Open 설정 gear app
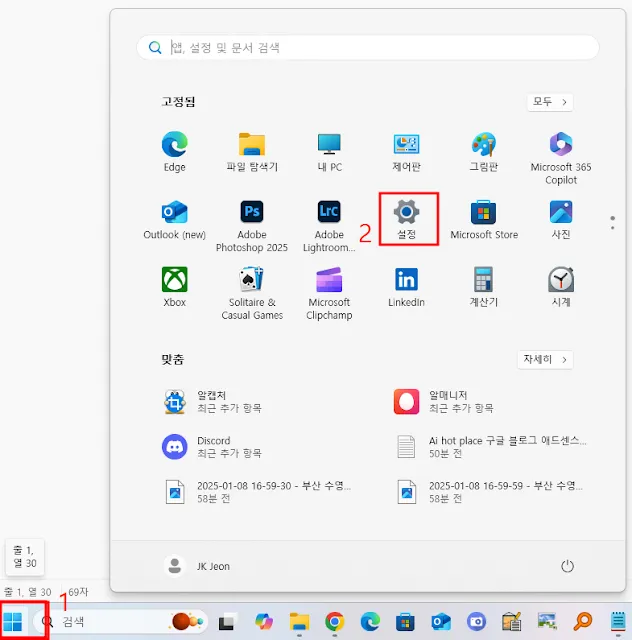 point(406,219)
